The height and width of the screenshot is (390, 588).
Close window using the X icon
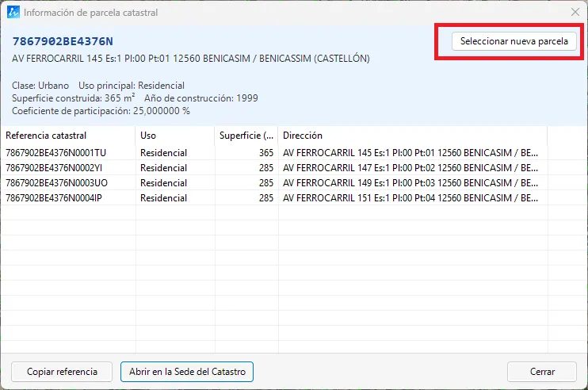click(575, 13)
